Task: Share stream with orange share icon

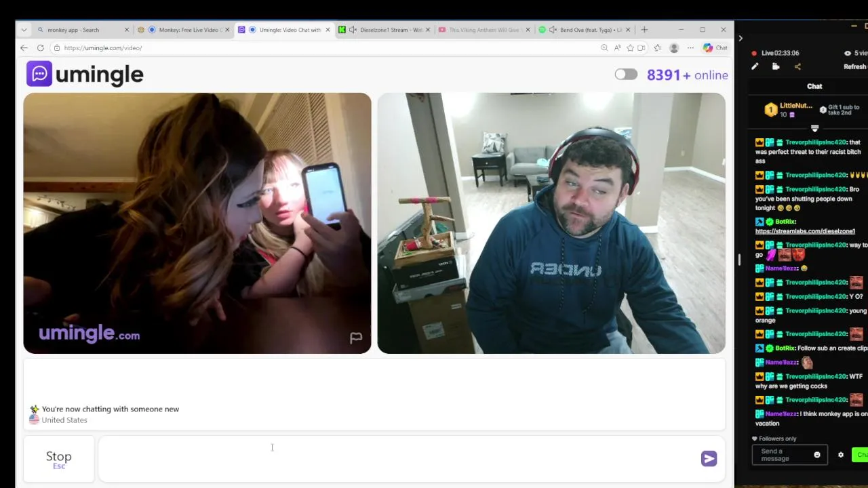Action: (x=797, y=66)
